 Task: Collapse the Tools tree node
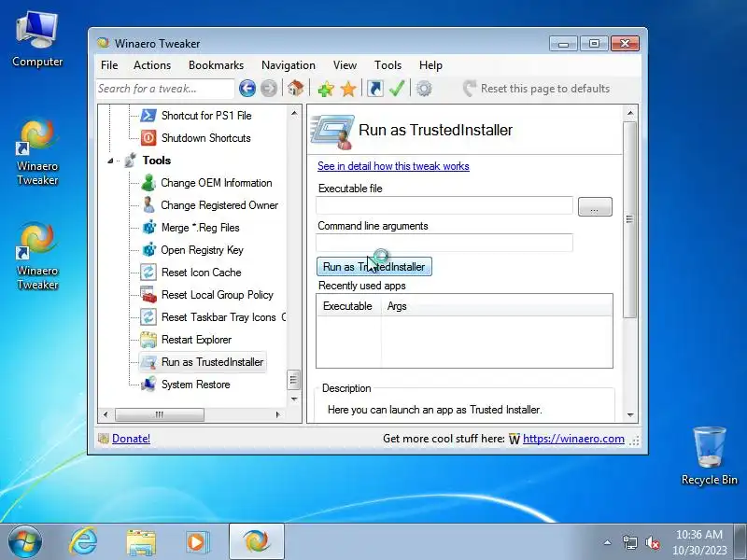point(110,161)
